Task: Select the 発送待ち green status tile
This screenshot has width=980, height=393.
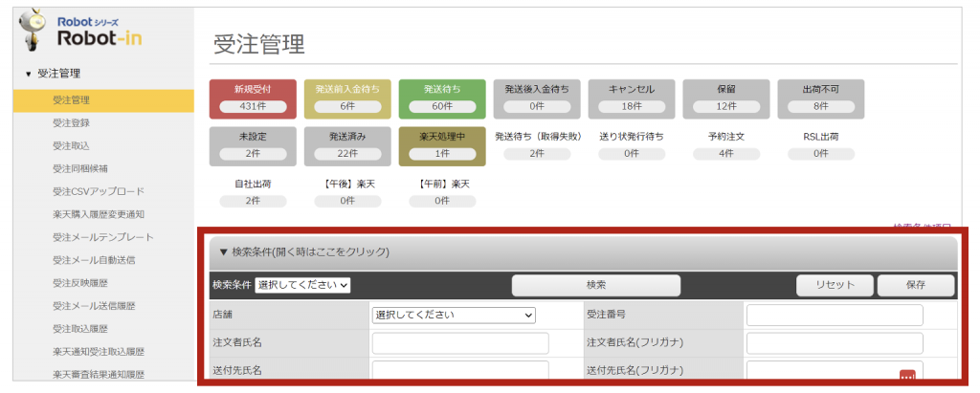Action: click(x=442, y=98)
